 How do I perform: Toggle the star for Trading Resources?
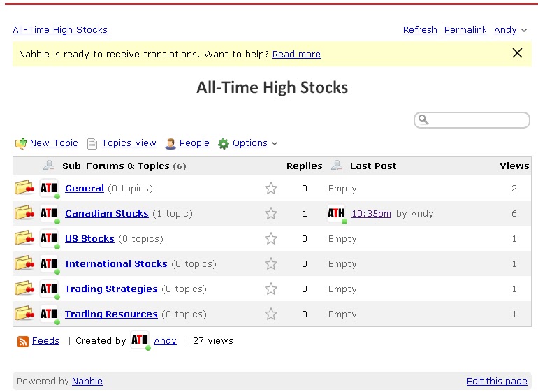pos(271,314)
